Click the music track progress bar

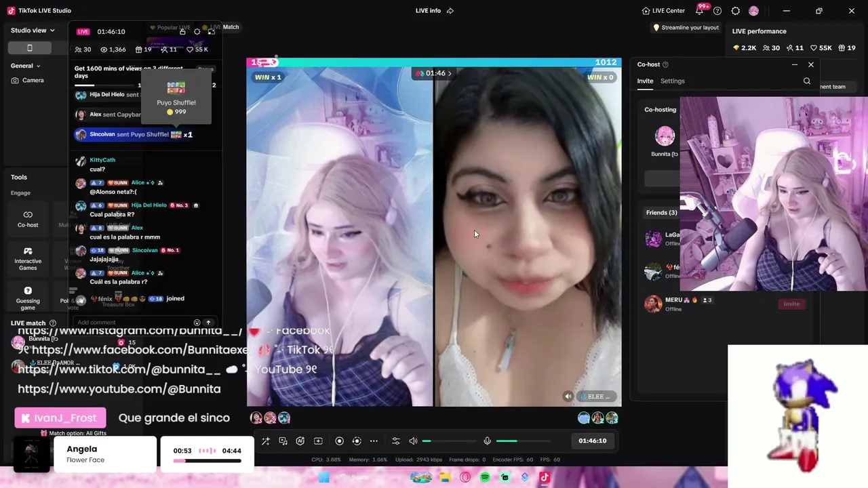(x=207, y=461)
